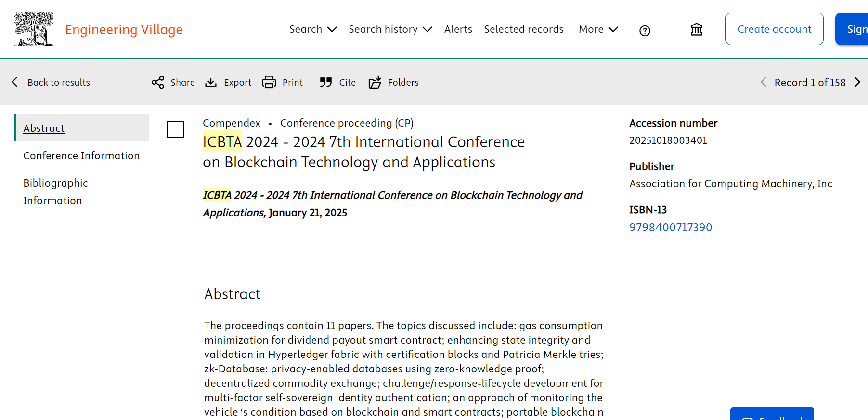Image resolution: width=868 pixels, height=420 pixels.
Task: Go to previous record arrow
Action: tap(764, 82)
